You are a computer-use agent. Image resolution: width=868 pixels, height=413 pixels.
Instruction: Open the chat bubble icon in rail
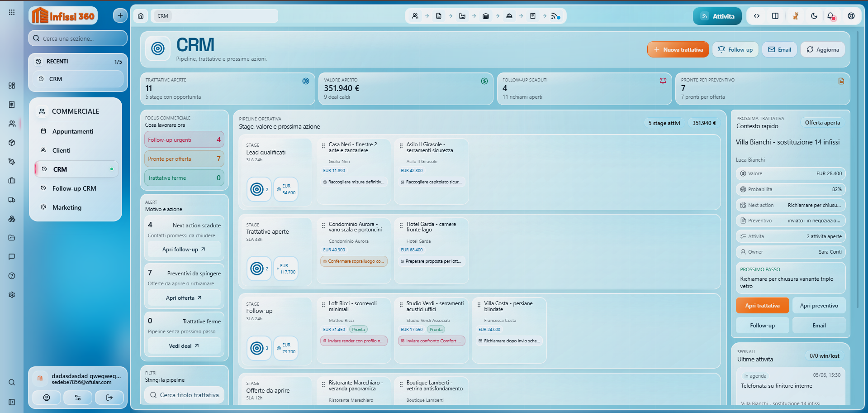tap(12, 257)
